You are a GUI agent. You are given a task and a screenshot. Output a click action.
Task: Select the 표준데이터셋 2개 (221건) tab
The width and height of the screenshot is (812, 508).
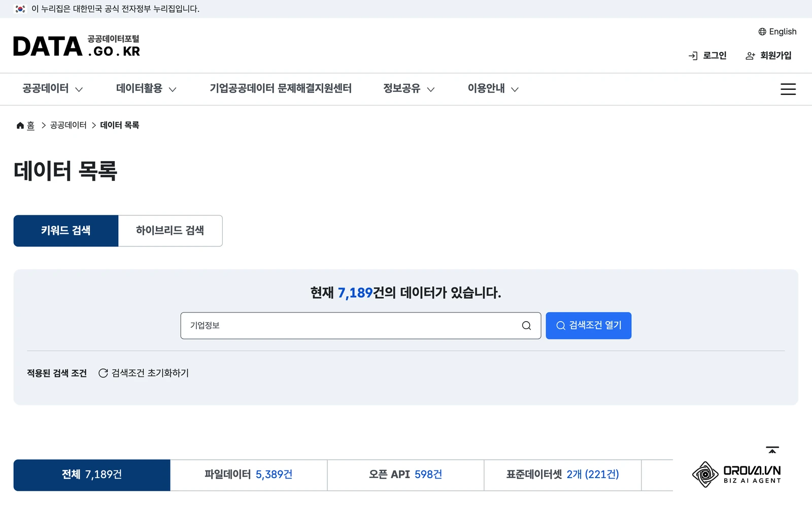coord(562,475)
